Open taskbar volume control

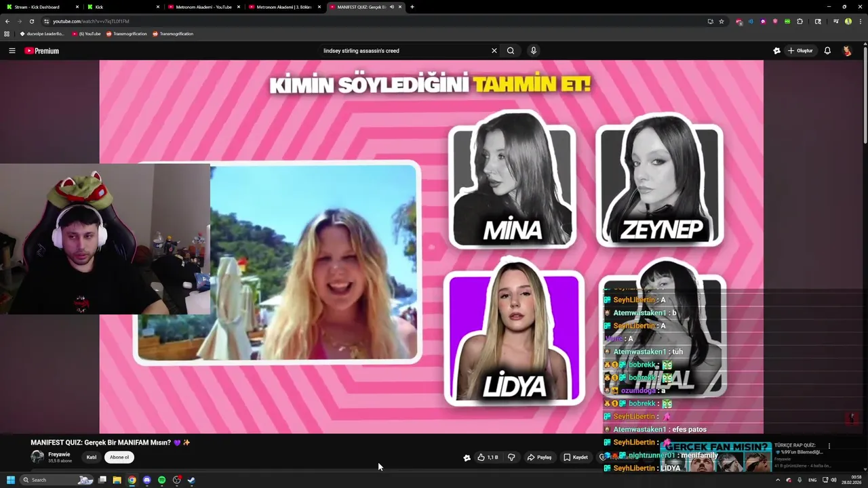pos(833,480)
